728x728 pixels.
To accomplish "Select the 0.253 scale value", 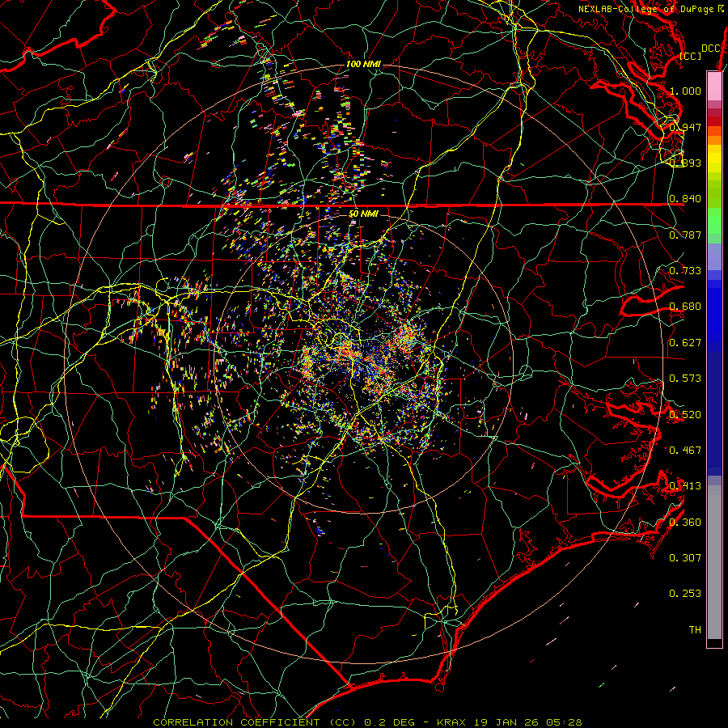I will point(685,594).
